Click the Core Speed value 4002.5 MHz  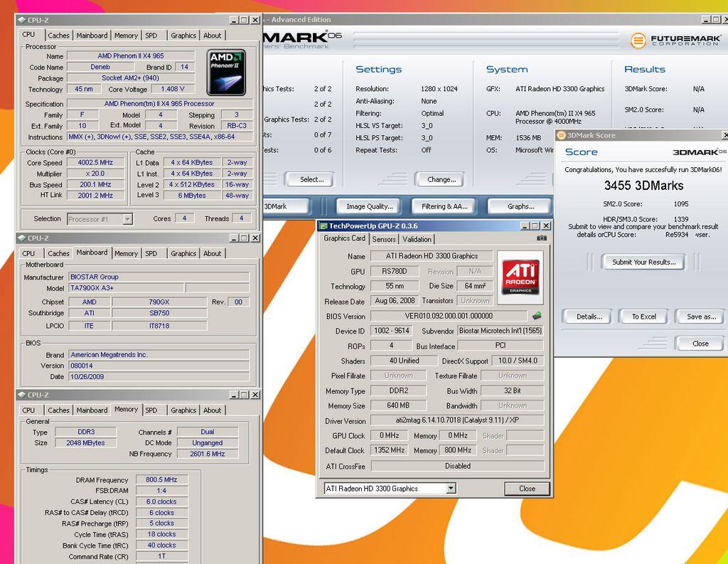(95, 163)
